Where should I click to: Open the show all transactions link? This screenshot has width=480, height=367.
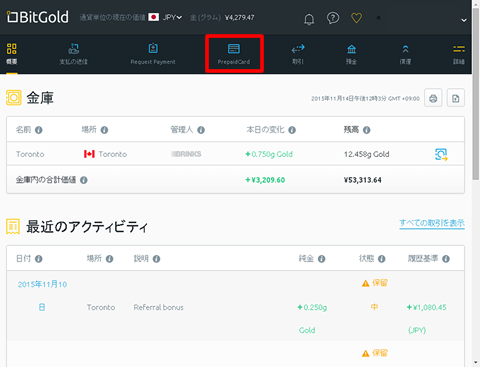point(432,223)
